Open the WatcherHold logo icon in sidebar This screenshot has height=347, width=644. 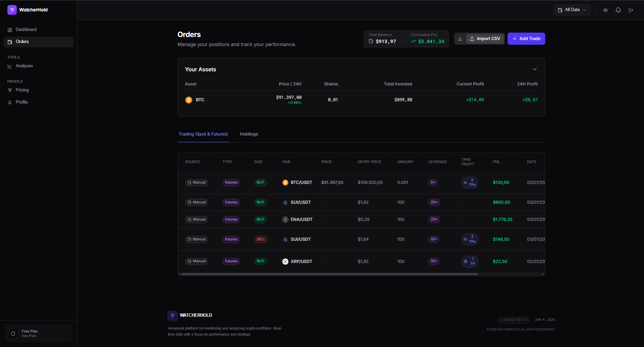click(12, 10)
